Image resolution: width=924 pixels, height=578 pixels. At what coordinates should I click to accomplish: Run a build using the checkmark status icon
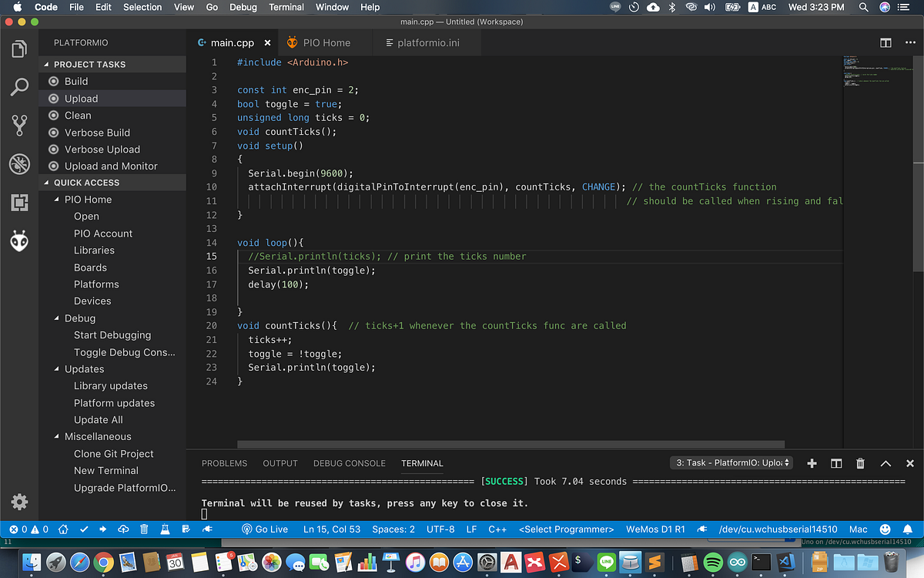pos(83,529)
